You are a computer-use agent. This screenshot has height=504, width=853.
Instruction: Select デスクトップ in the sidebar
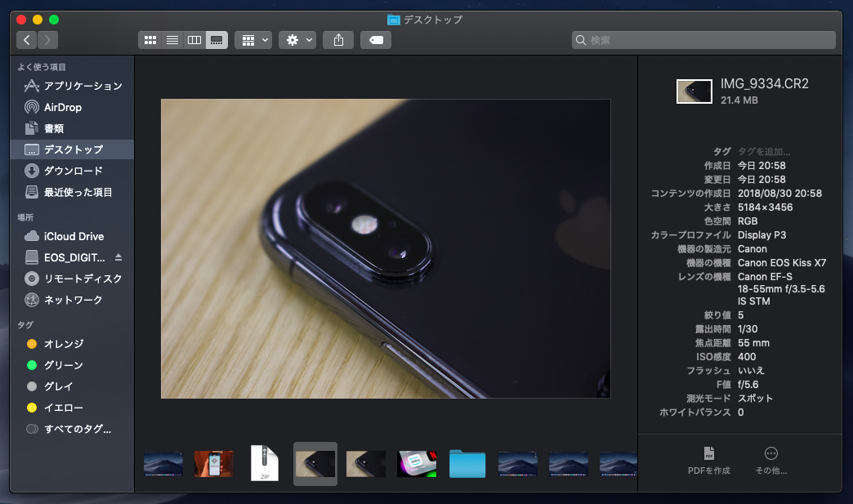point(72,149)
